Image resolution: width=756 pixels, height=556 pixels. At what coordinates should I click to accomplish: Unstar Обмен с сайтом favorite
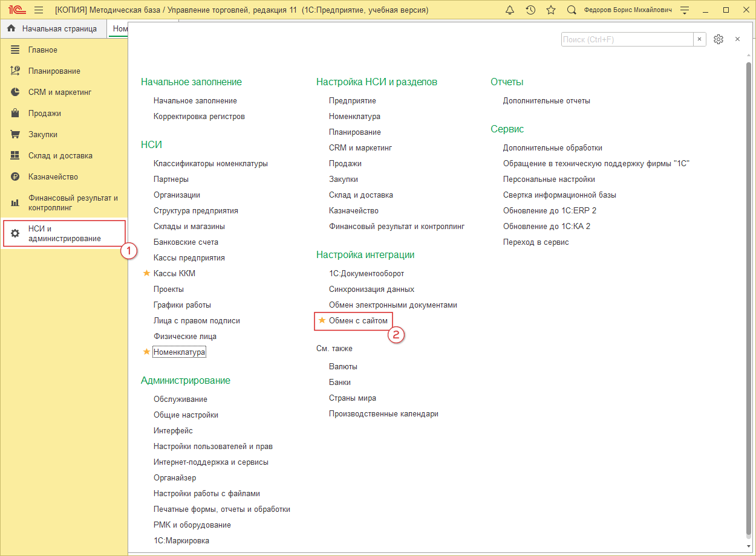tap(322, 320)
